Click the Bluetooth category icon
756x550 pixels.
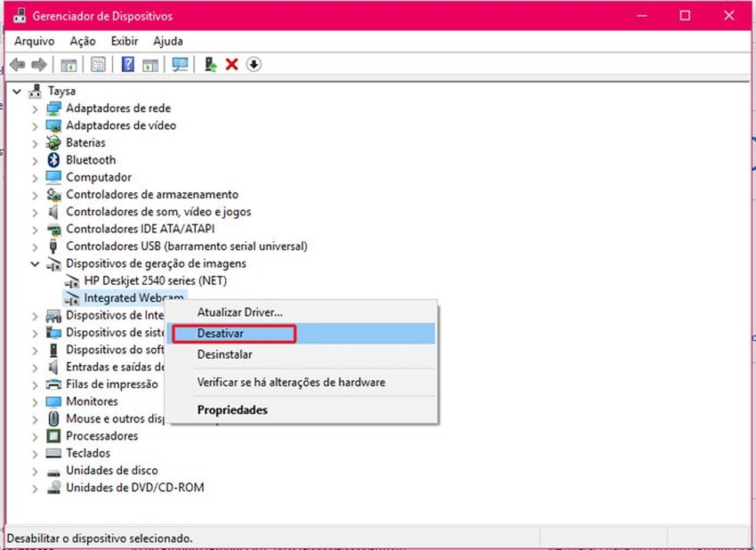point(54,160)
